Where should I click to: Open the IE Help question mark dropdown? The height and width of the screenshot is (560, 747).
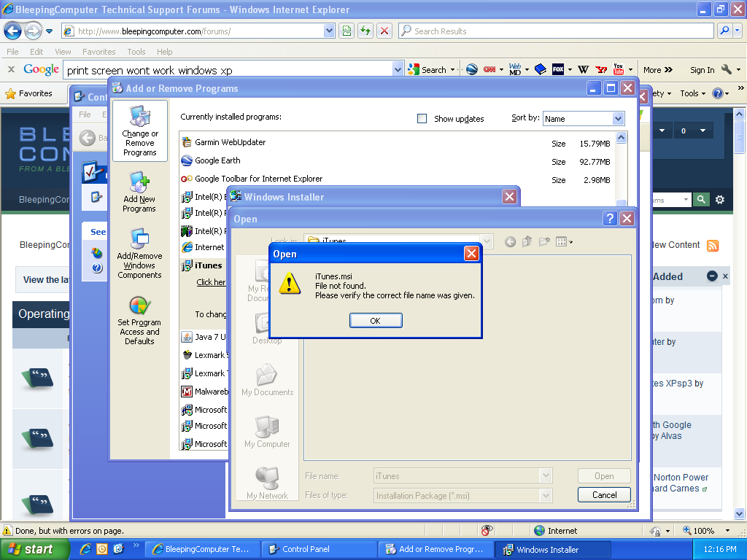pyautogui.click(x=720, y=93)
